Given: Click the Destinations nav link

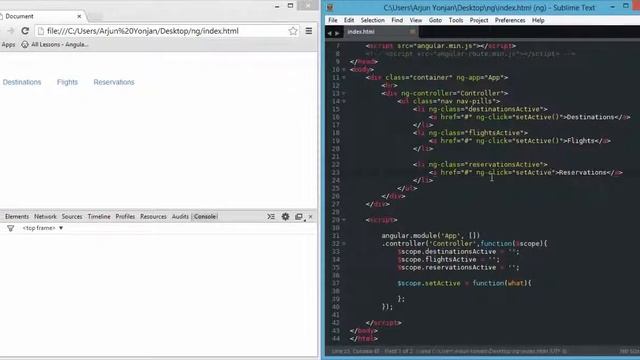Looking at the screenshot, I should pos(22,82).
